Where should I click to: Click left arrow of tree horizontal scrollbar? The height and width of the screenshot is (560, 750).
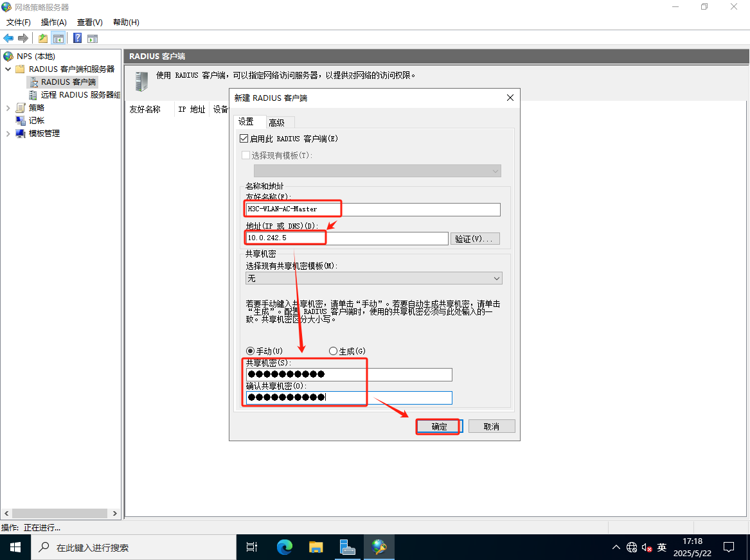(x=6, y=513)
